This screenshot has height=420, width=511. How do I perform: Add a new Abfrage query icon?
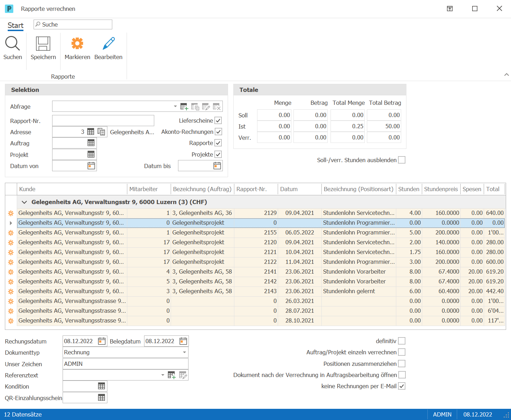point(184,107)
